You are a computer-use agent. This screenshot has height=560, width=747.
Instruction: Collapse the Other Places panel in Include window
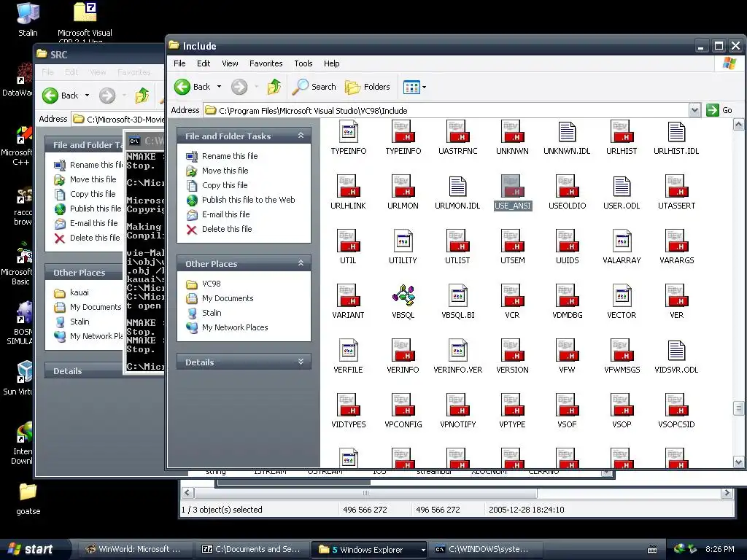(x=301, y=262)
